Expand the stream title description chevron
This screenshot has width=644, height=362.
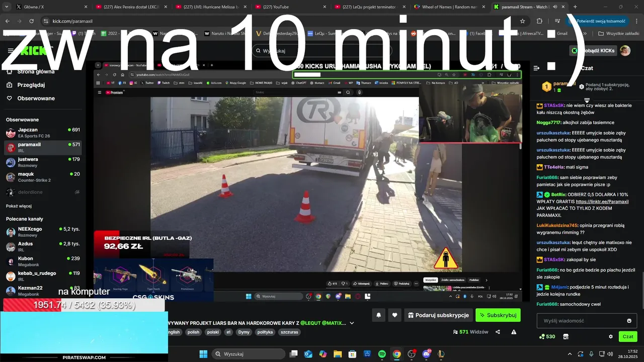point(352,323)
